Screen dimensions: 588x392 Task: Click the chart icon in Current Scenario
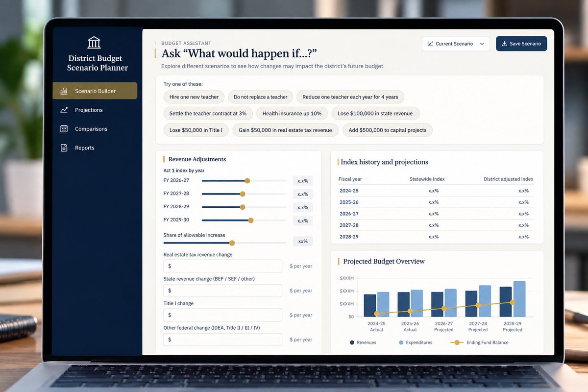(430, 44)
